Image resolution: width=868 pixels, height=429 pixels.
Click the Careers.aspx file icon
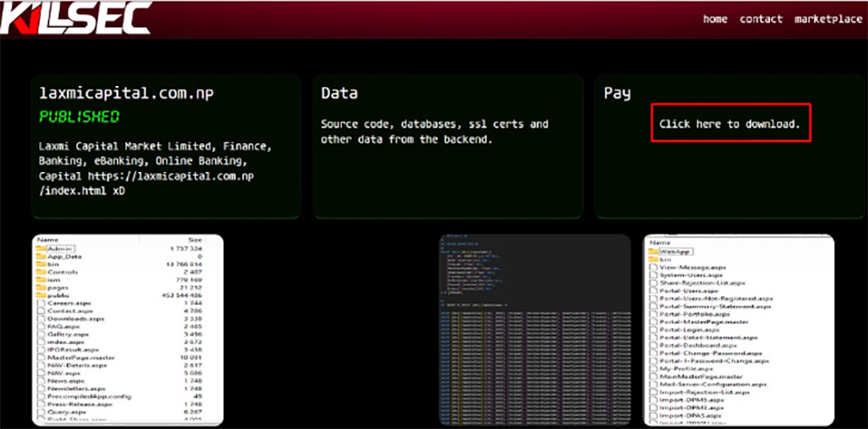(41, 303)
